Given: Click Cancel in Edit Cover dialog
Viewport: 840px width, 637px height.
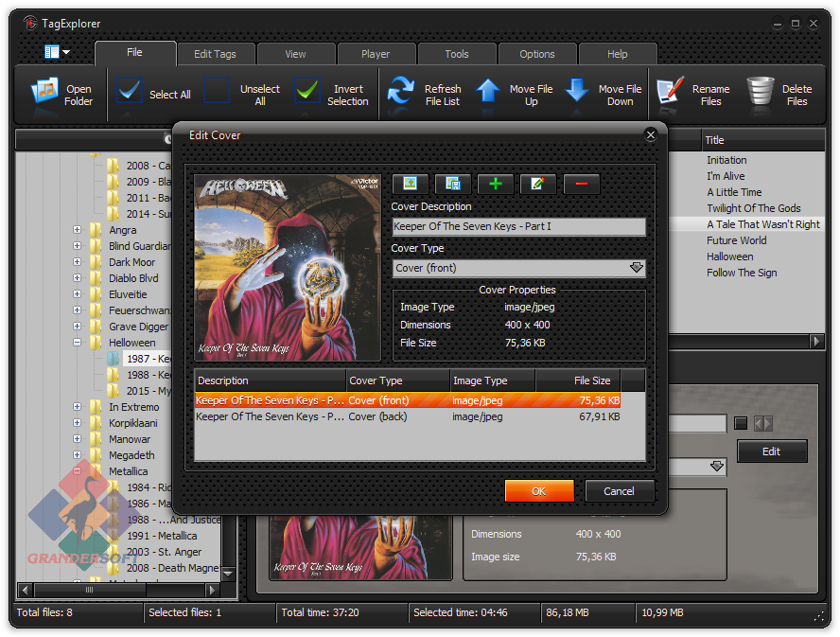Looking at the screenshot, I should click(x=619, y=491).
